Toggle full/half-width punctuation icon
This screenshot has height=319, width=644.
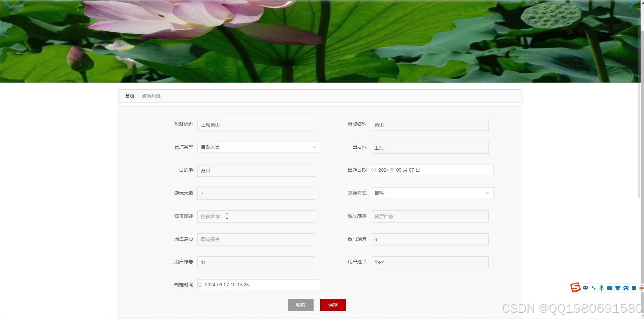593,288
